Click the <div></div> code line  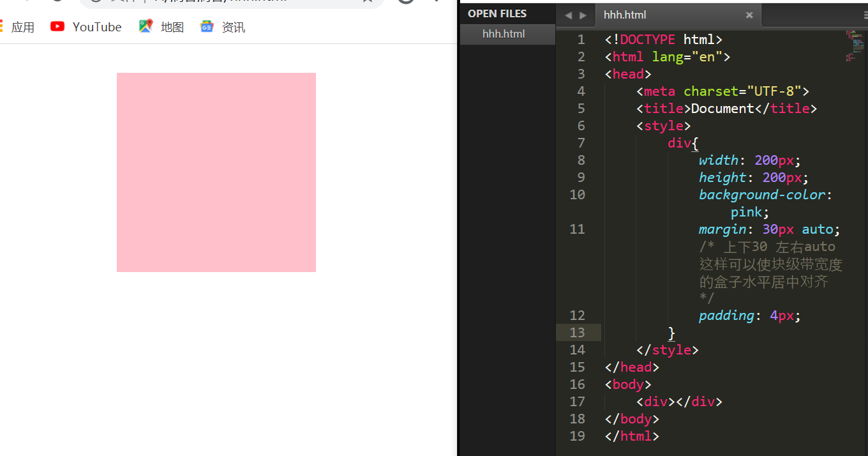[x=679, y=402]
